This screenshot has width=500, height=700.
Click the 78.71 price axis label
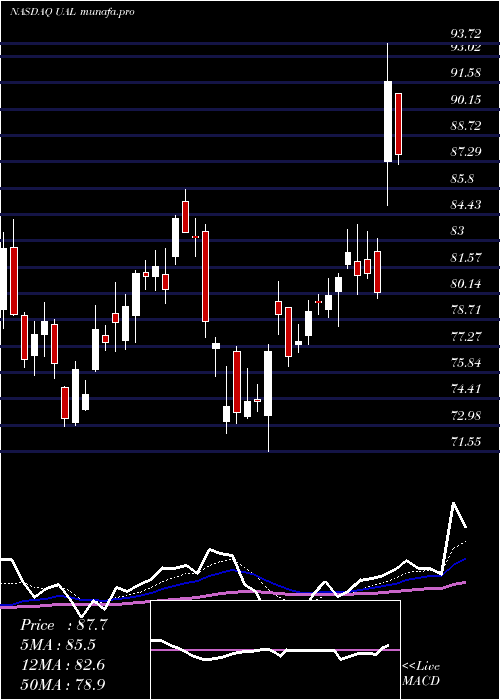(x=466, y=310)
